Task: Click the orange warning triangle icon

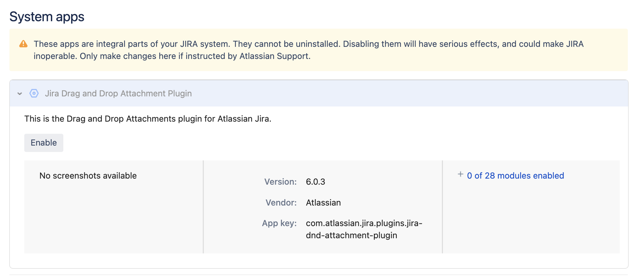Action: [23, 44]
